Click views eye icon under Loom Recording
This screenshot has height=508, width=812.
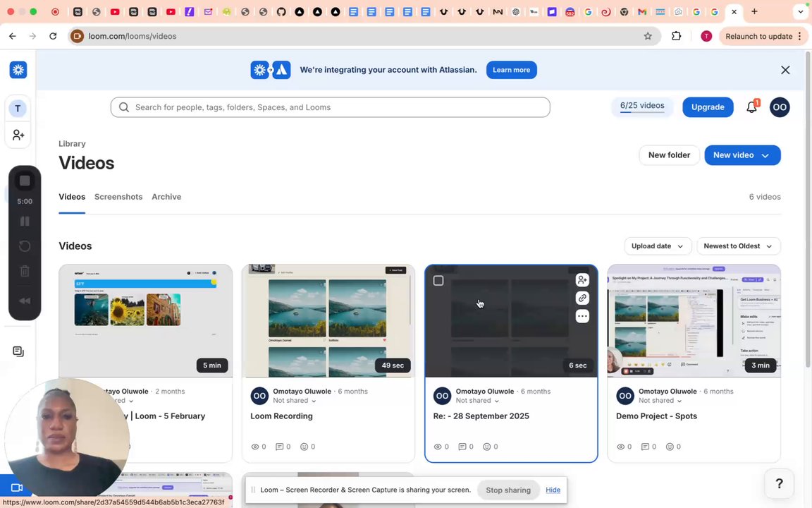pos(254,447)
